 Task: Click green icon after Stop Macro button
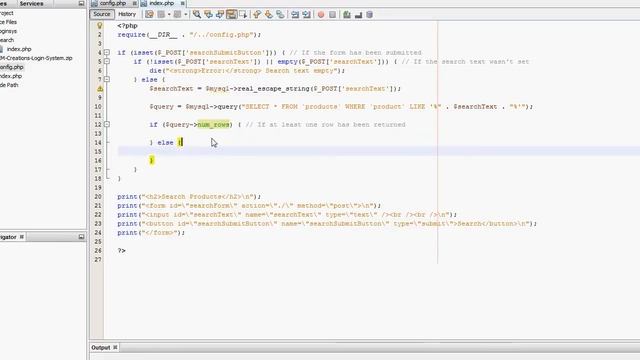pyautogui.click(x=347, y=14)
